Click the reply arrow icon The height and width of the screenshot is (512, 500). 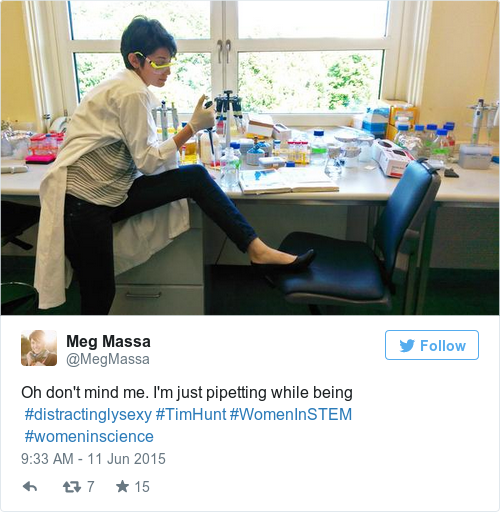pyautogui.click(x=30, y=487)
